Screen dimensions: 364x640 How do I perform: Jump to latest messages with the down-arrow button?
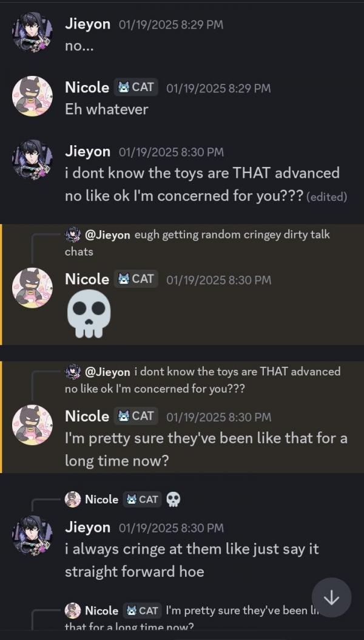[x=331, y=597]
